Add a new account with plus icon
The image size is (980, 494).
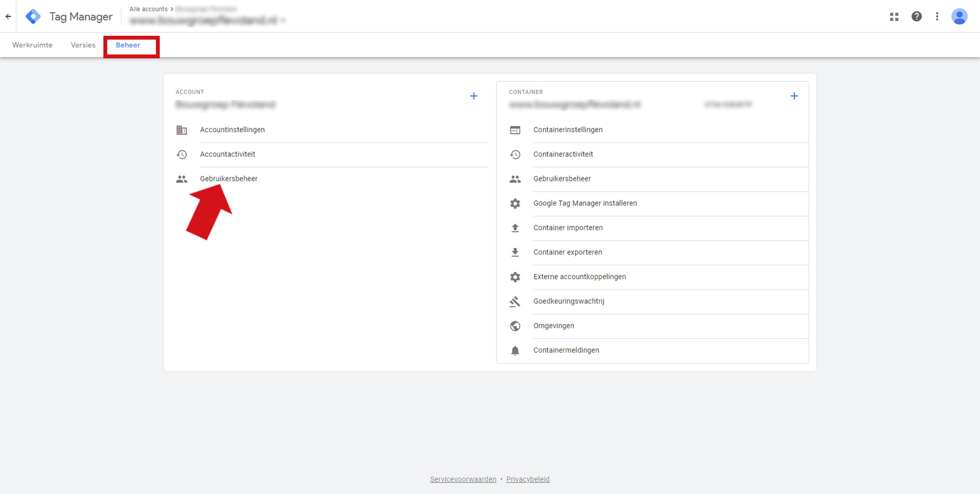[x=474, y=96]
